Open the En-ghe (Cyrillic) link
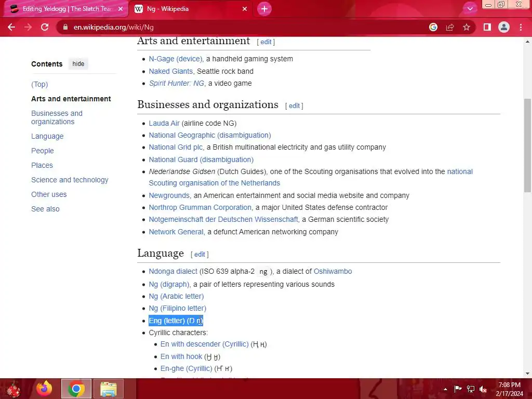 (x=187, y=368)
